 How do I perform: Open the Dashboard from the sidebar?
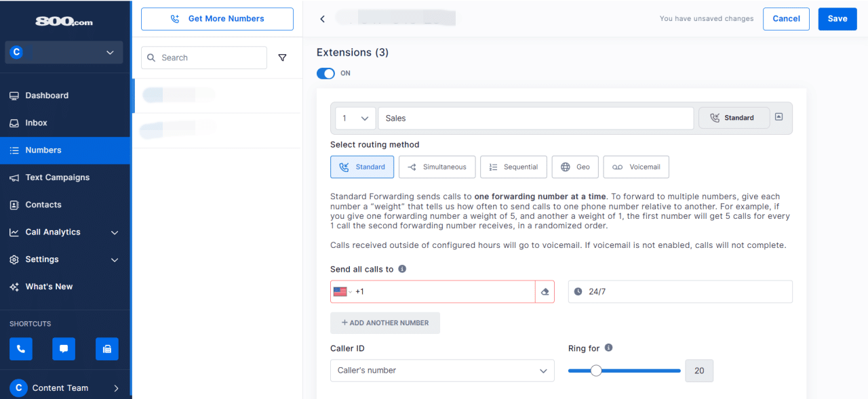pos(48,95)
